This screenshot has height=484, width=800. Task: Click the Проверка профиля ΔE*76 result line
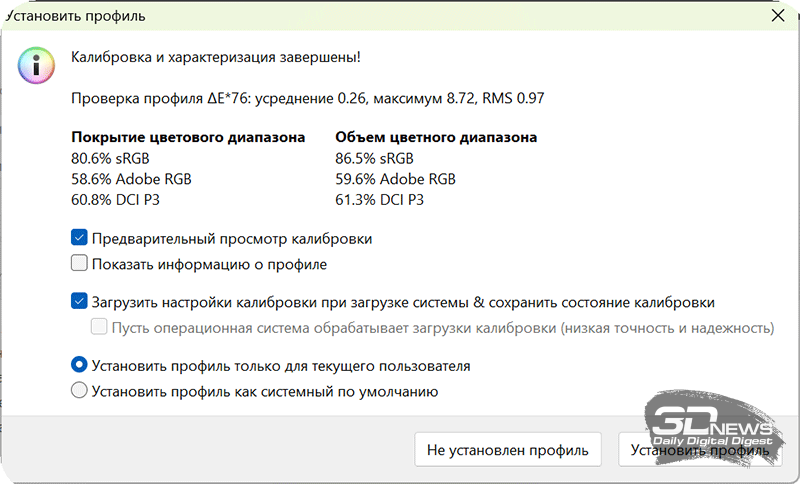tap(307, 98)
